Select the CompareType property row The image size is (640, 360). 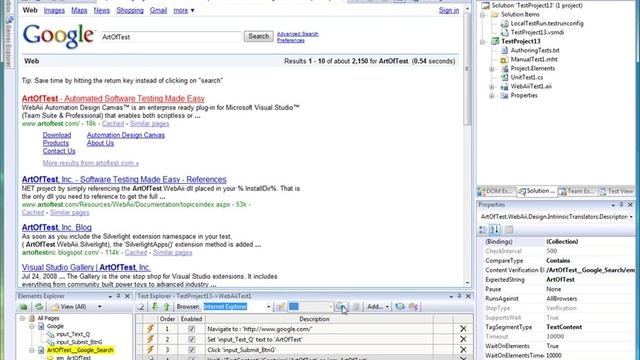point(559,260)
